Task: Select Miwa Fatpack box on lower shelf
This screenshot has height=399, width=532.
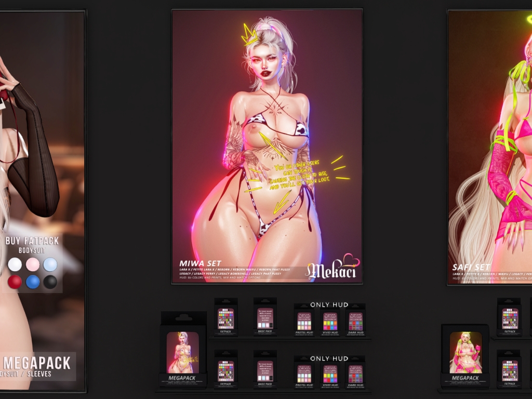Action: point(225,369)
